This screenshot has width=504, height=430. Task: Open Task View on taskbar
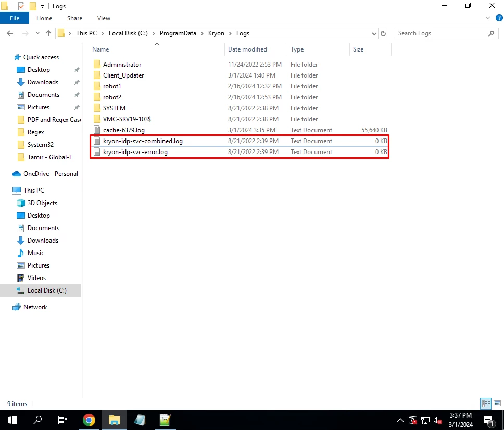(x=62, y=420)
